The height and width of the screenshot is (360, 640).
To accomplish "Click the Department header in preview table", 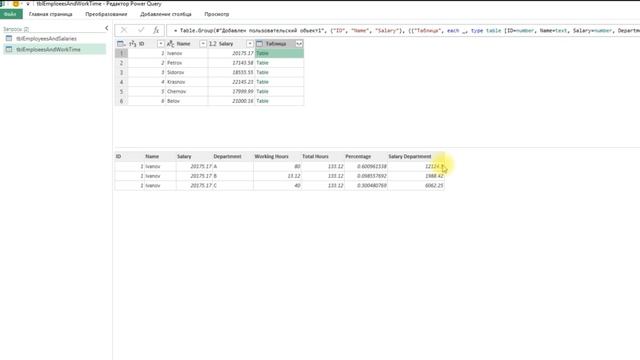I will point(227,156).
